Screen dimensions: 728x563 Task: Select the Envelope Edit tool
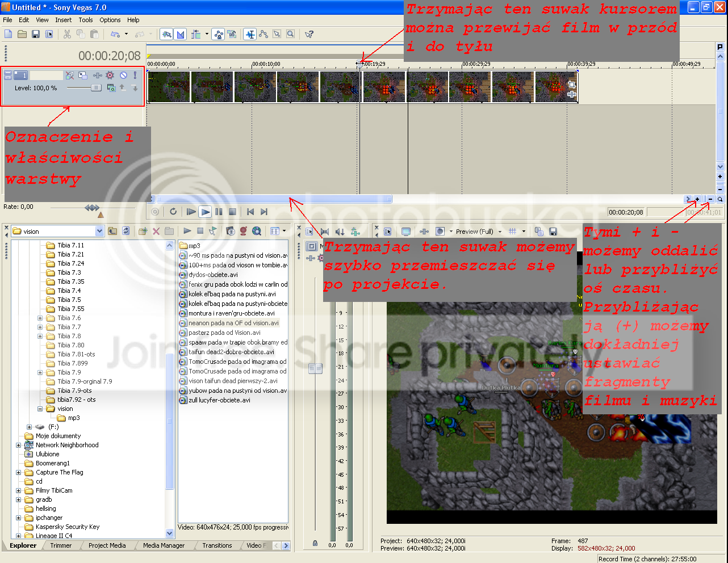click(x=263, y=34)
